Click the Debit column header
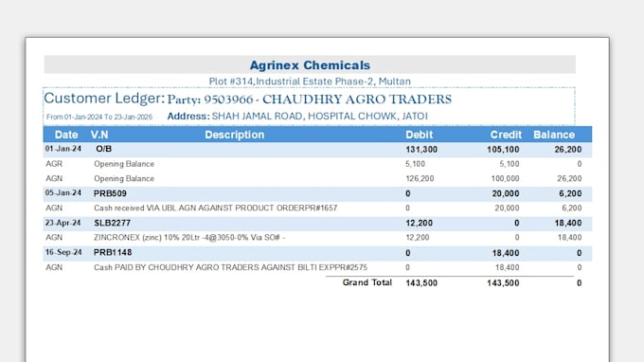Image resolution: width=644 pixels, height=362 pixels. tap(419, 135)
